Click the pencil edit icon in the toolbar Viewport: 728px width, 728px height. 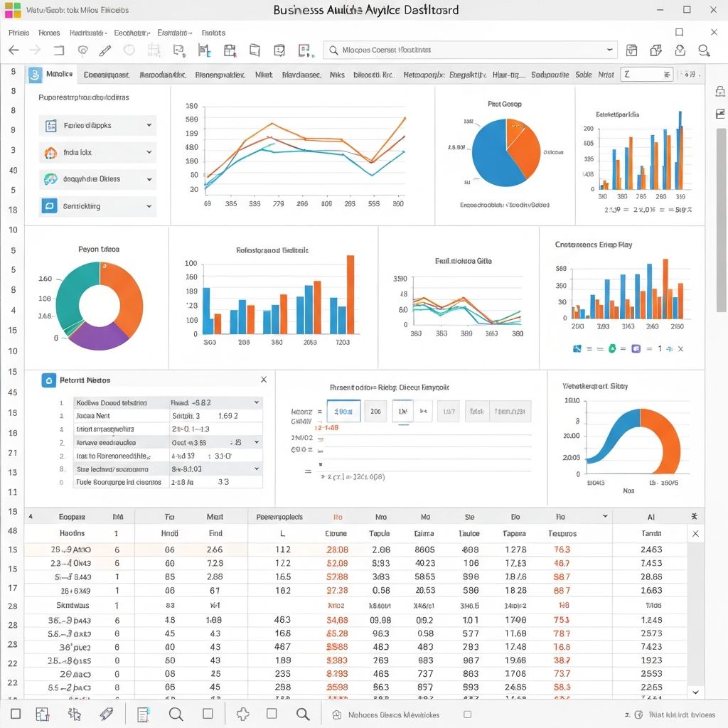point(105,50)
